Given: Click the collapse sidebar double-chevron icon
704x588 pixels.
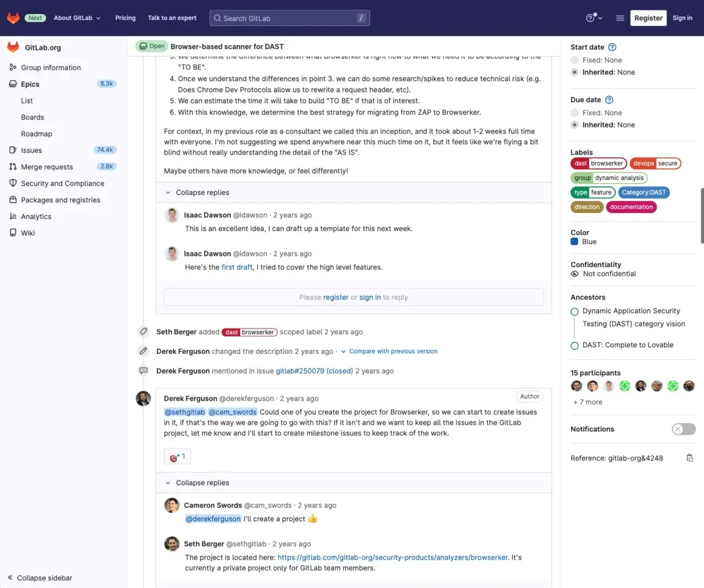Looking at the screenshot, I should pyautogui.click(x=10, y=578).
